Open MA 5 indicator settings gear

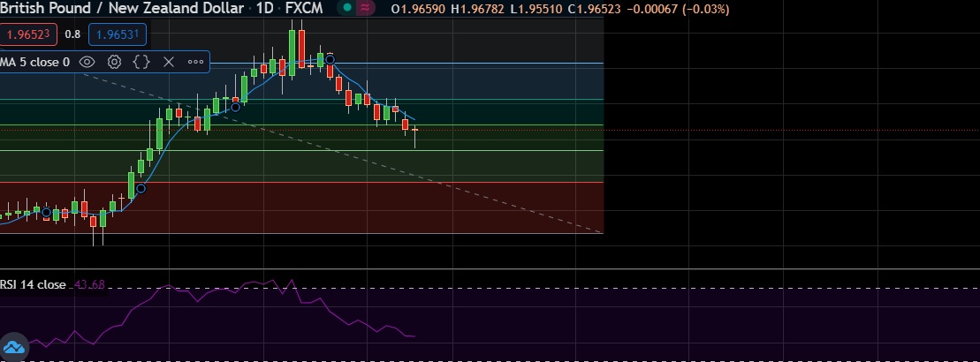point(114,62)
